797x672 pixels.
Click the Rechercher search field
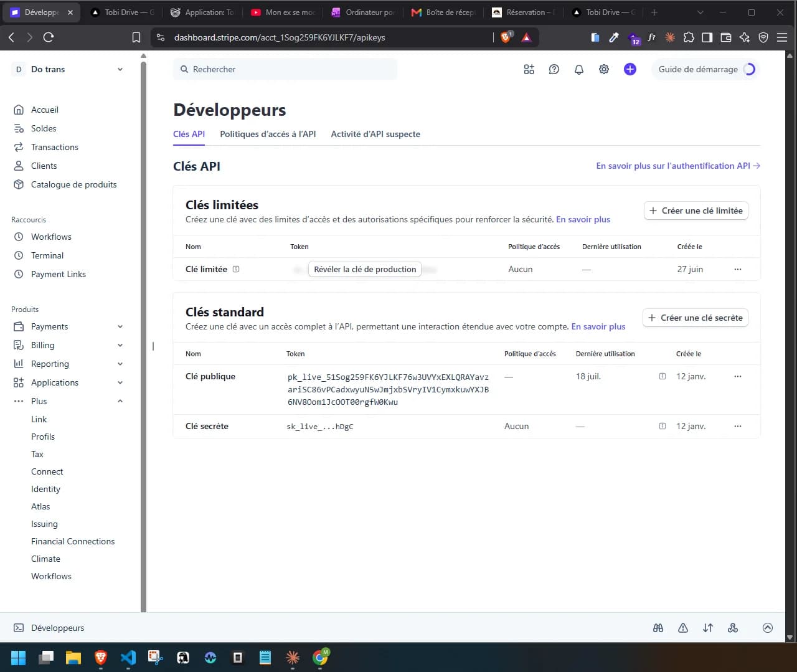pos(285,69)
